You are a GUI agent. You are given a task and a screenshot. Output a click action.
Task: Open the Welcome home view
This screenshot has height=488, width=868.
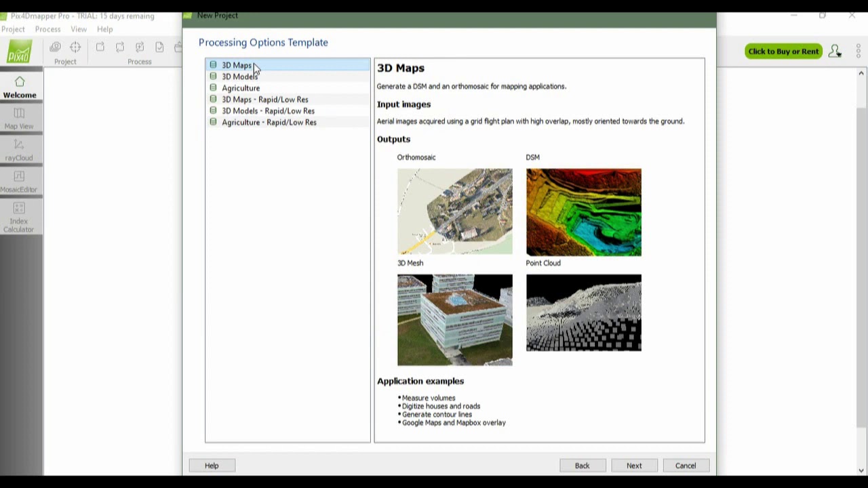coord(20,87)
